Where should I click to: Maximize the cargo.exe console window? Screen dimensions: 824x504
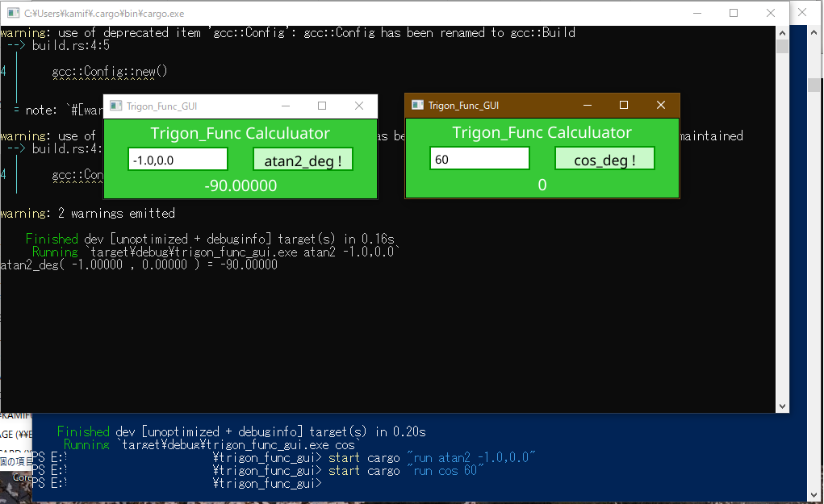pos(734,13)
